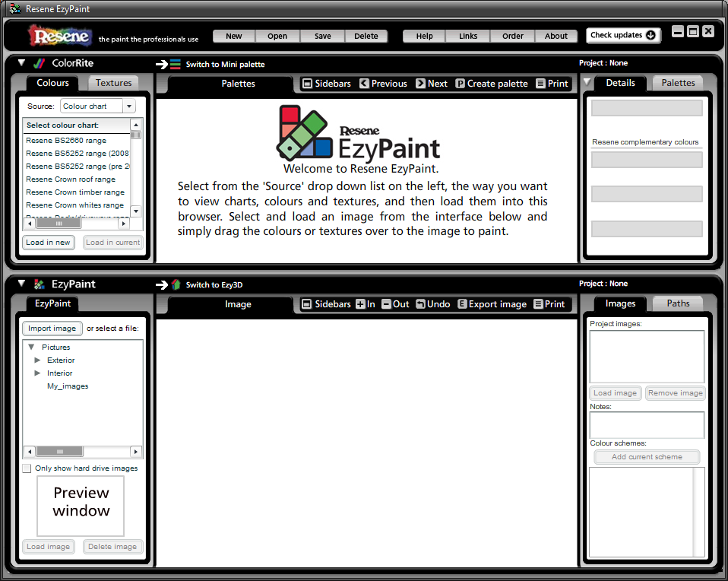Open the Links button
The image size is (728, 581).
coord(468,37)
